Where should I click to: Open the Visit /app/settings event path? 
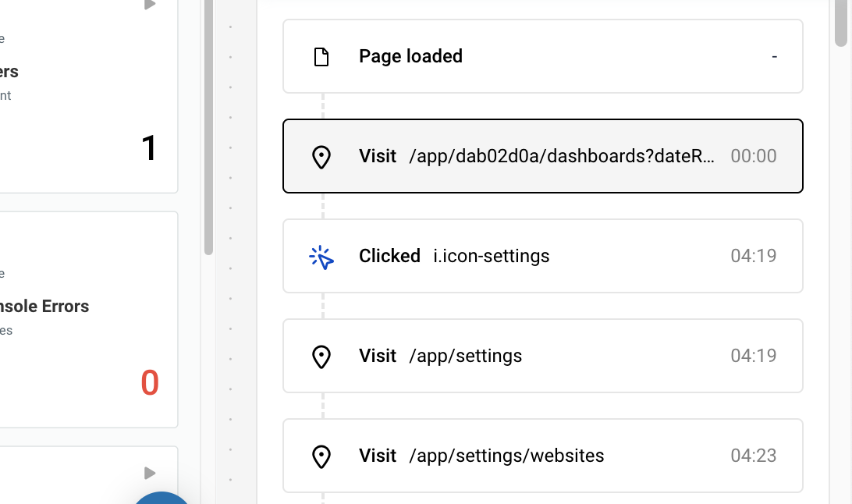[x=465, y=356]
